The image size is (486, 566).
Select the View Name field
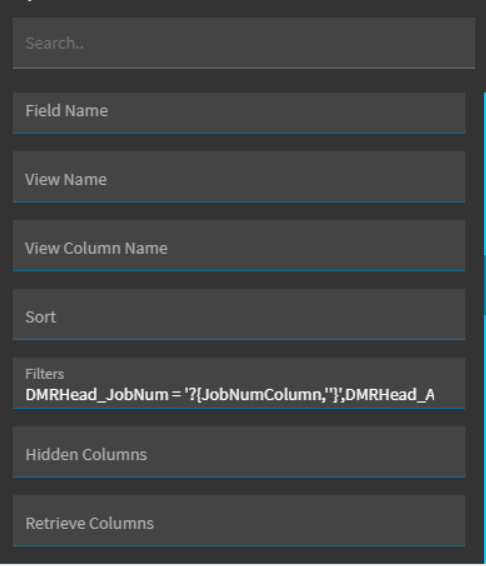(239, 177)
